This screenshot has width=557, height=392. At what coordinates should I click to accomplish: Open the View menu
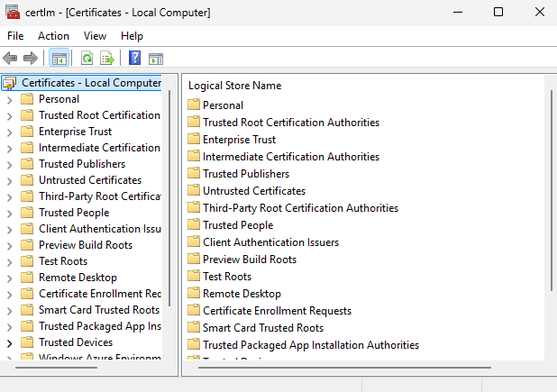pyautogui.click(x=95, y=36)
